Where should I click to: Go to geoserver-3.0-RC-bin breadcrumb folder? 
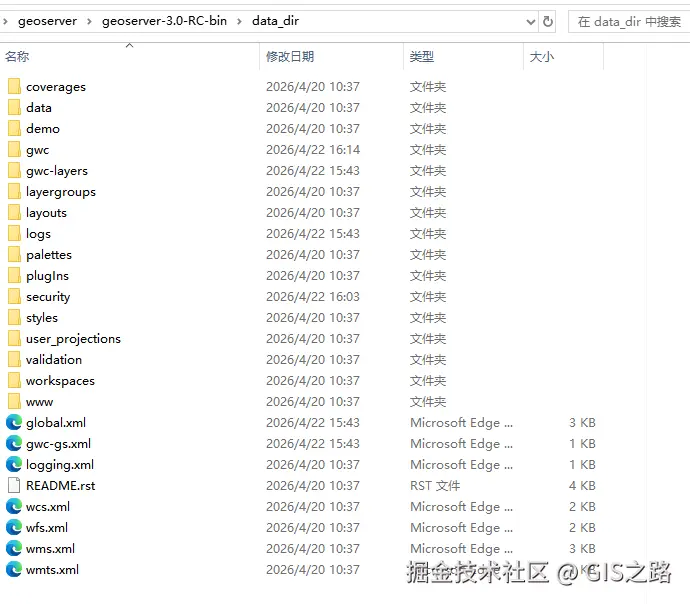[x=164, y=21]
